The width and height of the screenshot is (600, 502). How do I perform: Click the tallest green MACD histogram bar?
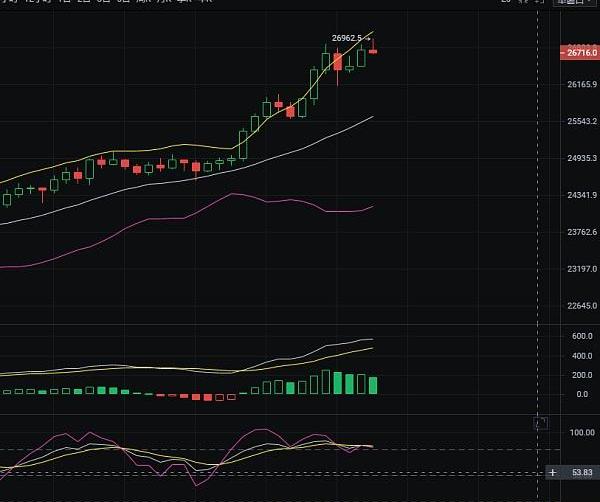point(326,383)
